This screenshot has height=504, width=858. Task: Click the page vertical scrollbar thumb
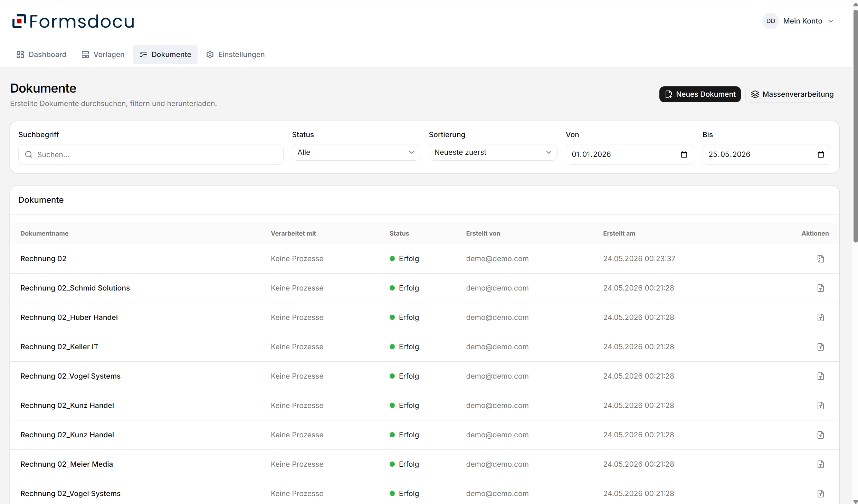[x=855, y=126]
